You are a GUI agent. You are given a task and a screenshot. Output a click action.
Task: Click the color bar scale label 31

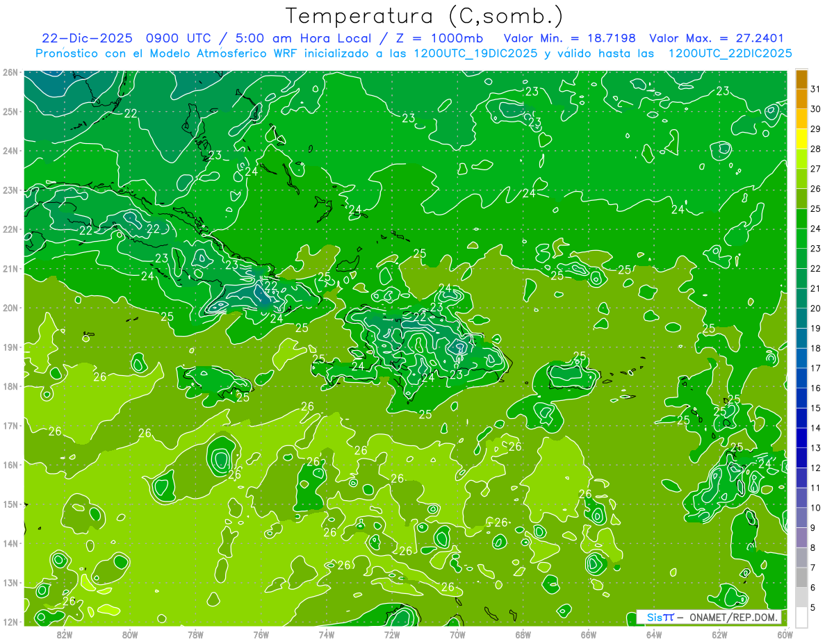pos(816,89)
